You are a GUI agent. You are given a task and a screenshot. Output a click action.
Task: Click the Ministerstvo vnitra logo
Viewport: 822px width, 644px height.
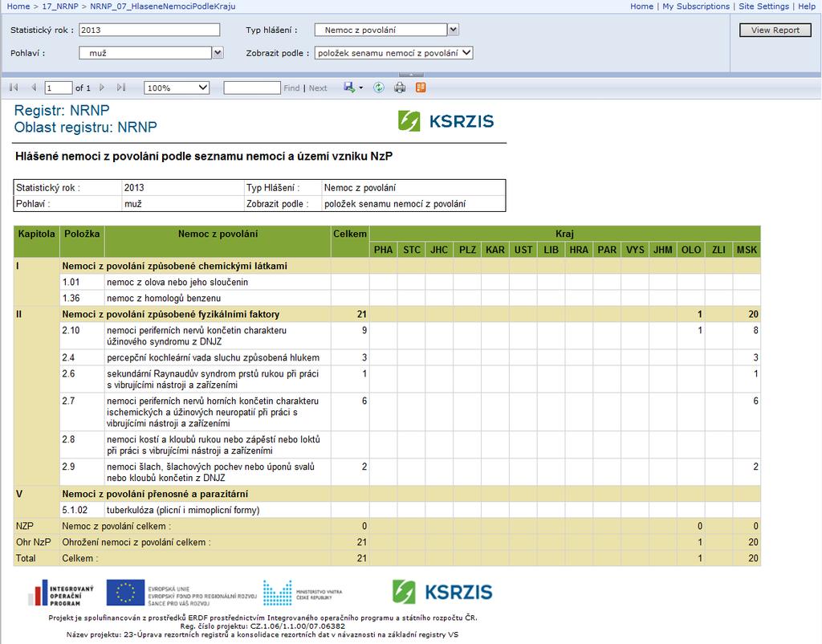click(x=303, y=593)
